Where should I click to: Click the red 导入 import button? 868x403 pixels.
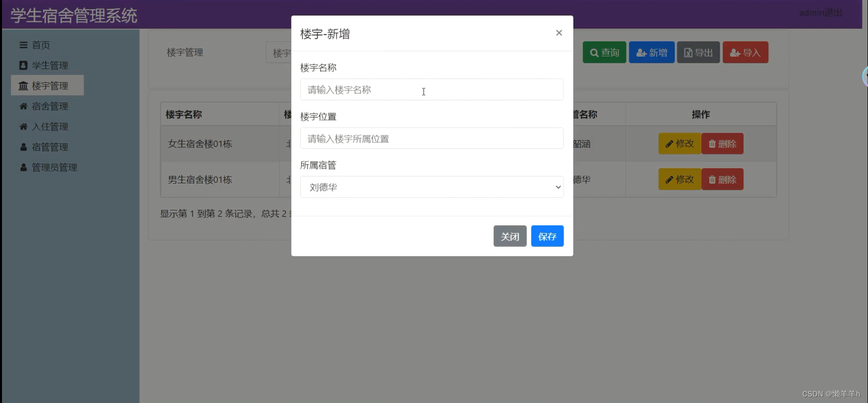[745, 52]
